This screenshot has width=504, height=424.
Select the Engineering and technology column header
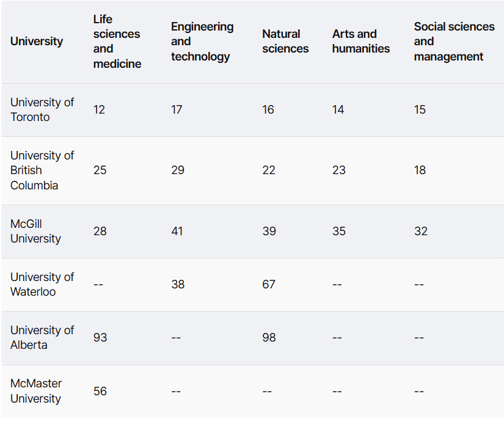point(202,42)
